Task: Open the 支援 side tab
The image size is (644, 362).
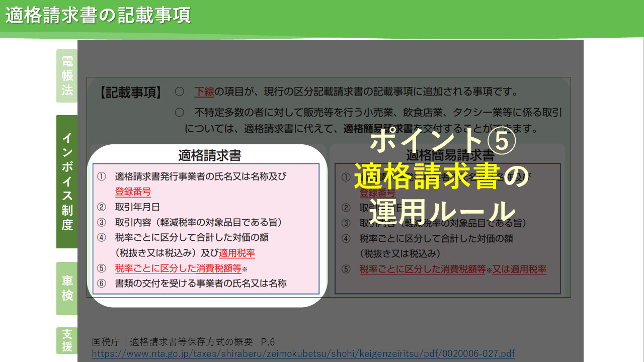Action: point(67,340)
